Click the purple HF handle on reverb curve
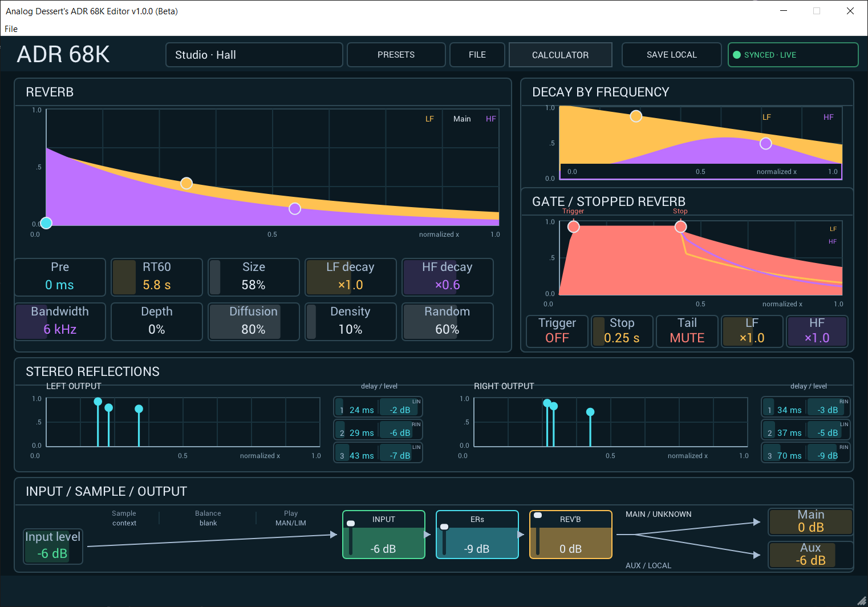Viewport: 868px width, 607px height. tap(295, 209)
